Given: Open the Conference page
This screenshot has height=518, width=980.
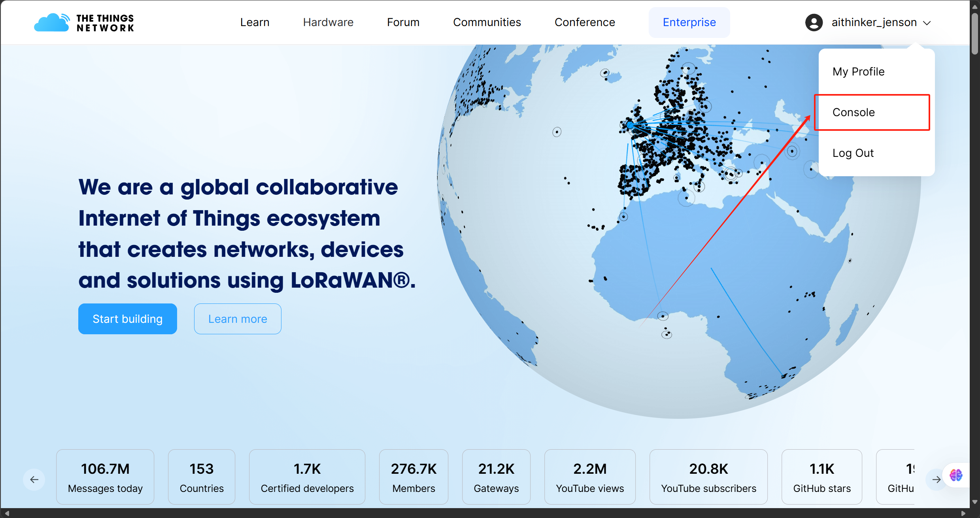Looking at the screenshot, I should [x=585, y=23].
